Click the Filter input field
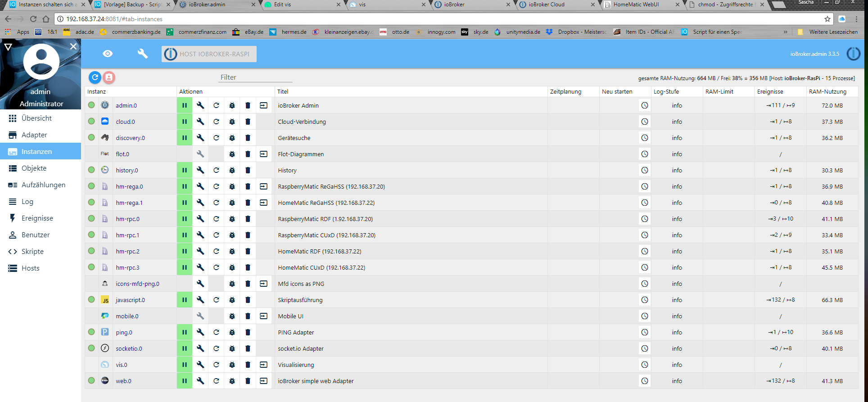Image resolution: width=868 pixels, height=402 pixels. pos(256,77)
